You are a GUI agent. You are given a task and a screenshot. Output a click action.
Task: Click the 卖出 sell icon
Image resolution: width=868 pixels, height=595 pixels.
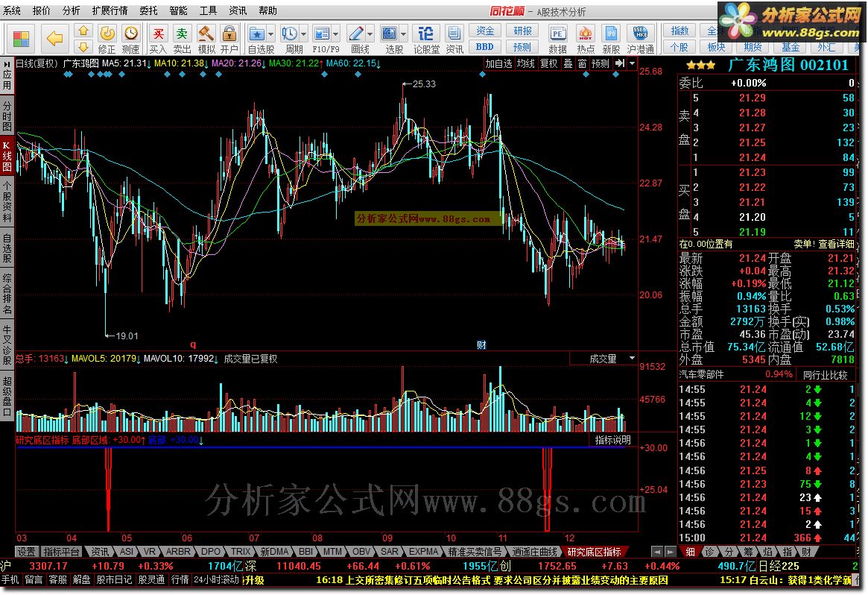[182, 39]
